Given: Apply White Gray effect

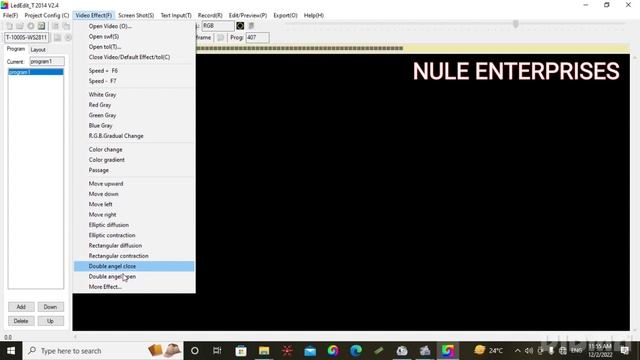Looking at the screenshot, I should point(134,94).
